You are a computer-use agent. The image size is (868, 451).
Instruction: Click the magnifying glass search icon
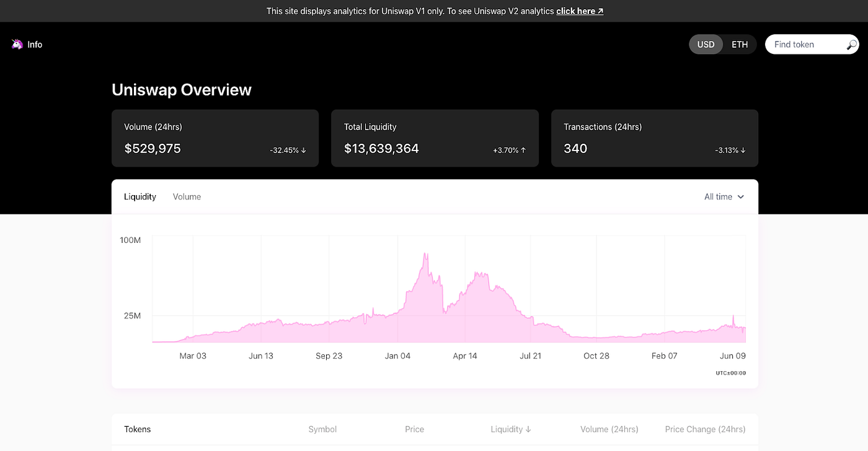click(x=852, y=45)
